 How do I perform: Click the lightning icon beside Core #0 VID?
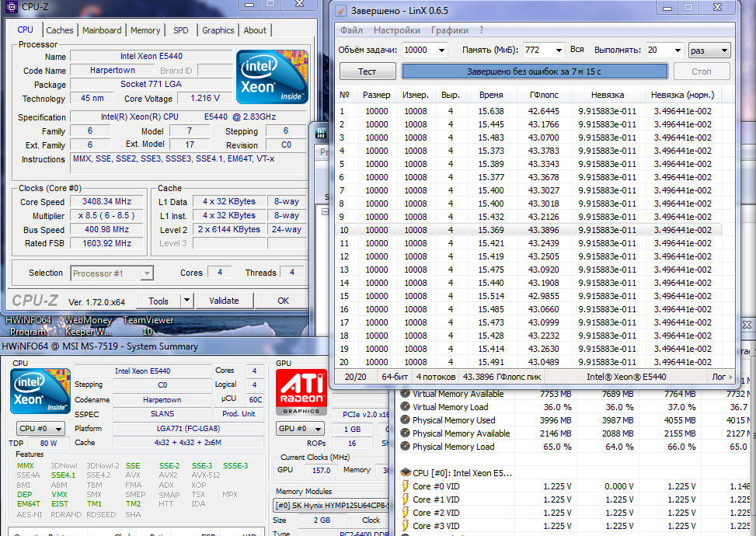[x=404, y=486]
